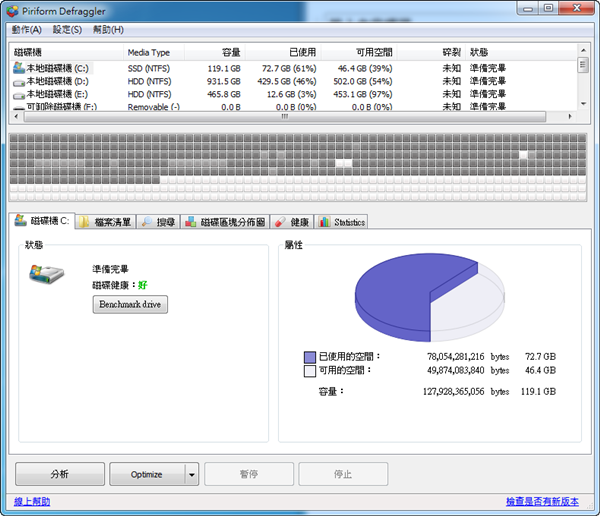This screenshot has width=600, height=516.
Task: Click the drive icon on the 磁碟機 C: tab
Action: click(x=21, y=220)
